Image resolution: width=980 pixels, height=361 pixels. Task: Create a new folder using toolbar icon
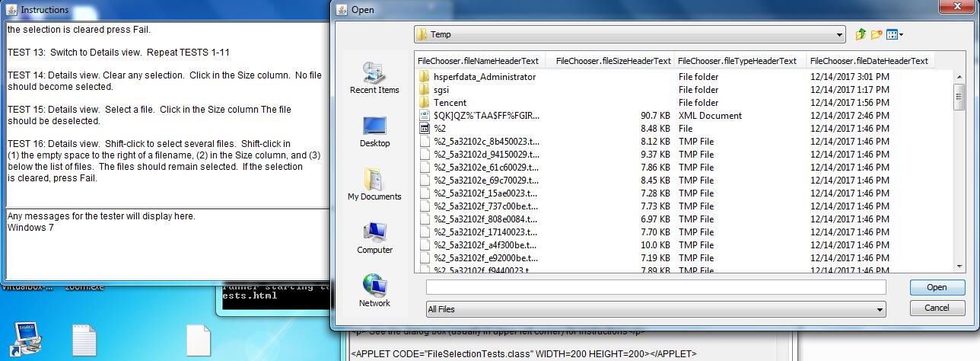(x=877, y=34)
